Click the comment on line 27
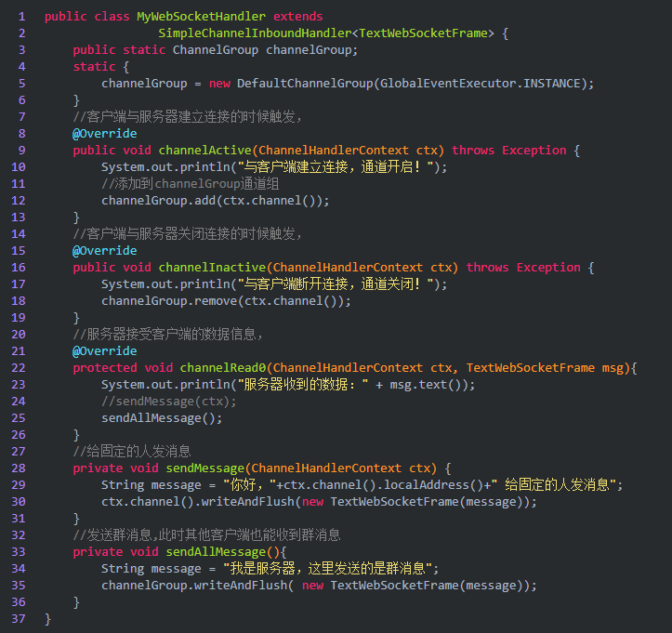Viewport: 672px width, 633px height. click(132, 452)
